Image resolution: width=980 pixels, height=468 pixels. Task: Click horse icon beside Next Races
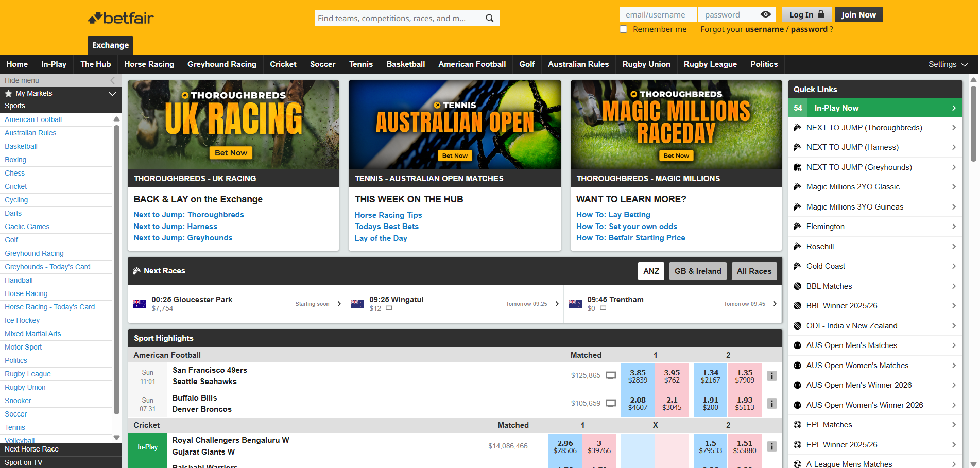[x=137, y=271]
